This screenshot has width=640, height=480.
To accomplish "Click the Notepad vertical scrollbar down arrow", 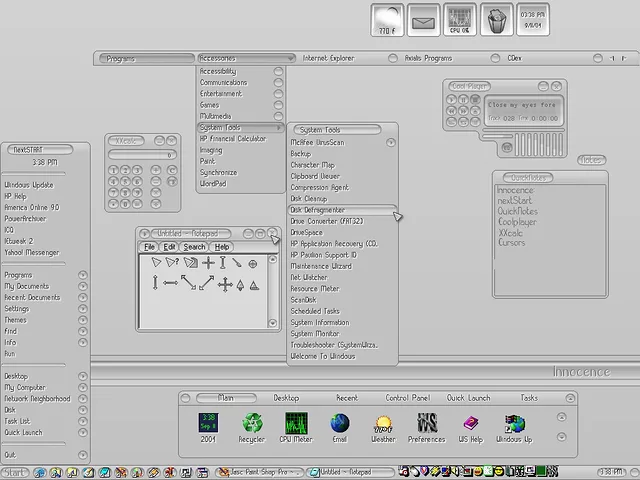I will [x=273, y=323].
